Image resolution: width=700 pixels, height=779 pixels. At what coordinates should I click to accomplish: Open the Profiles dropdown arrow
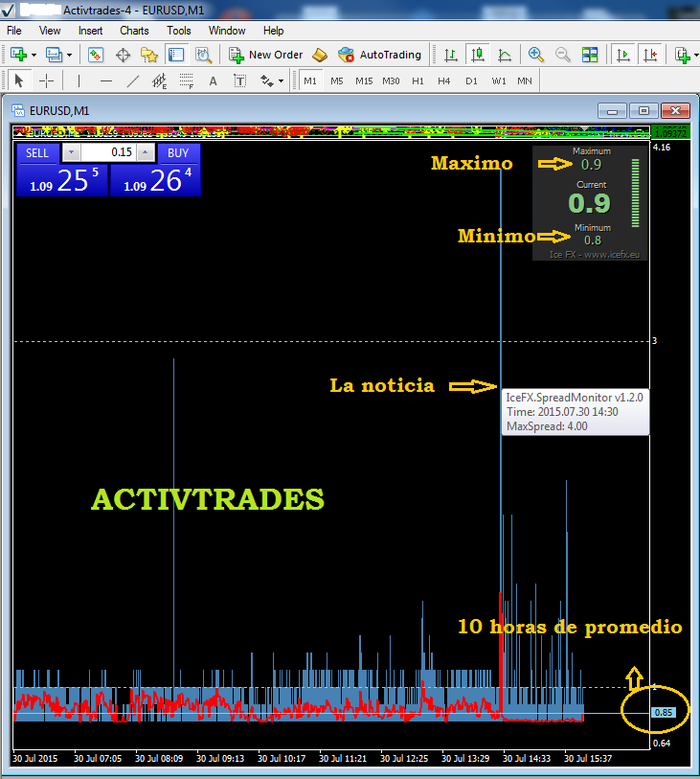70,55
